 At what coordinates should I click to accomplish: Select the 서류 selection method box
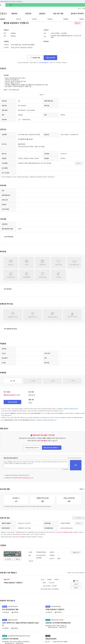coord(13,381)
